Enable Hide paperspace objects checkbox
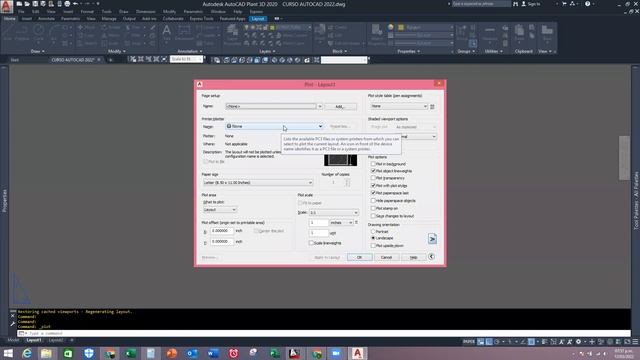The image size is (640, 360). point(373,200)
